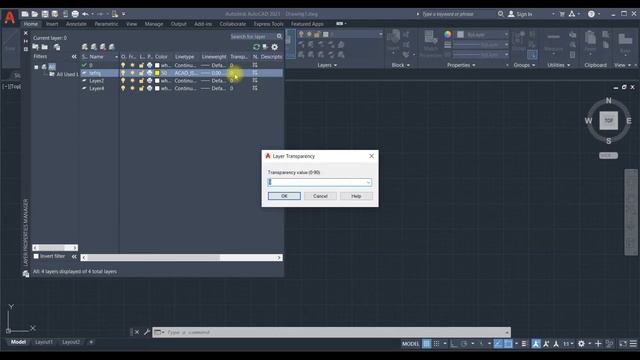
Task: Click the New drawing icon in quick access toolbar
Action: 25,14
